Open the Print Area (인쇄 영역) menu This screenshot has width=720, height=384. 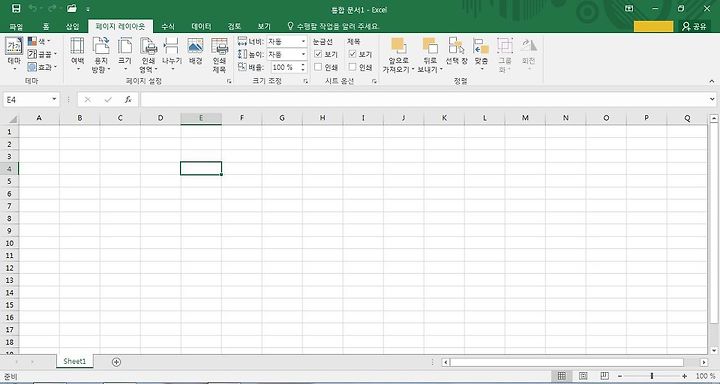tap(148, 55)
